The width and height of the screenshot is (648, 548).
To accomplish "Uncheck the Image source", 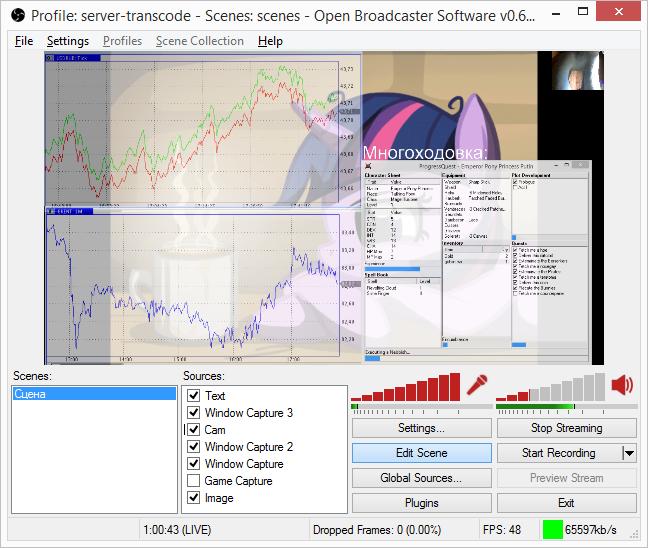I will pos(193,498).
